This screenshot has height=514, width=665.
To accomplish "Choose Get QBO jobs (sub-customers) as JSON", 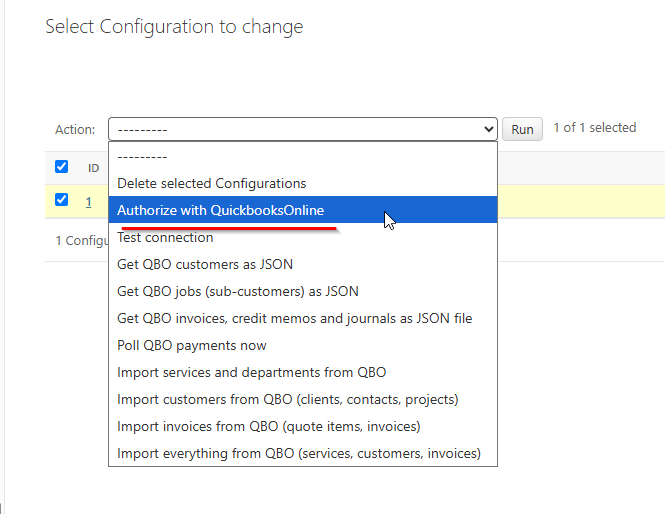I will pos(303,291).
